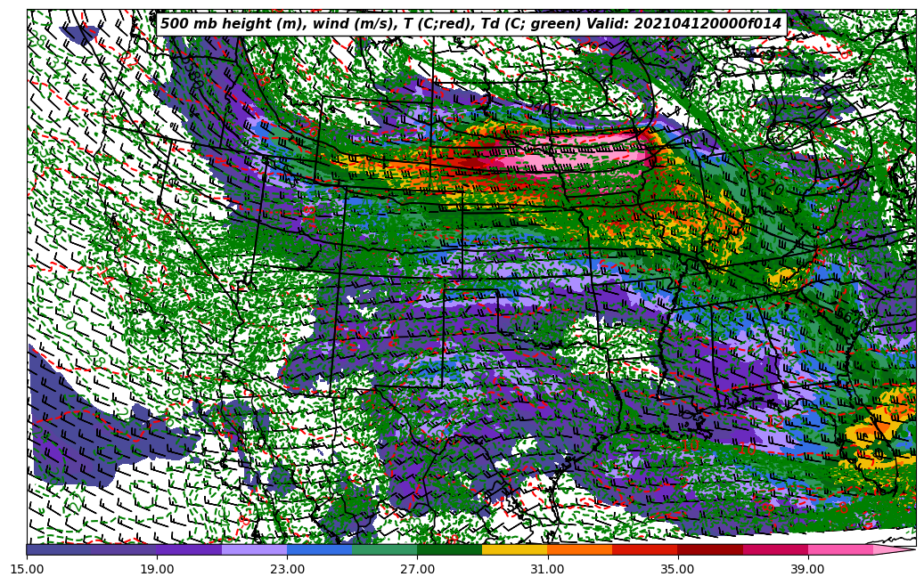Select the lavender colorbar segment

pos(254,550)
